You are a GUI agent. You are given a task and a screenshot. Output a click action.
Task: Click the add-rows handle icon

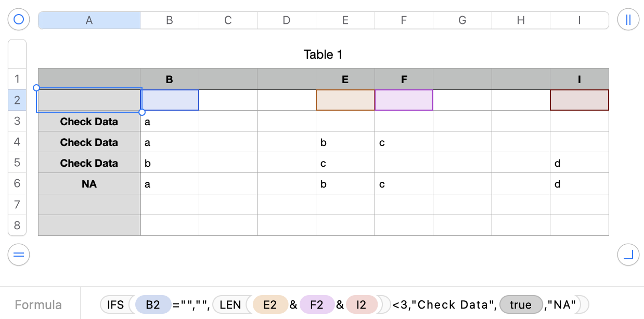pos(19,255)
